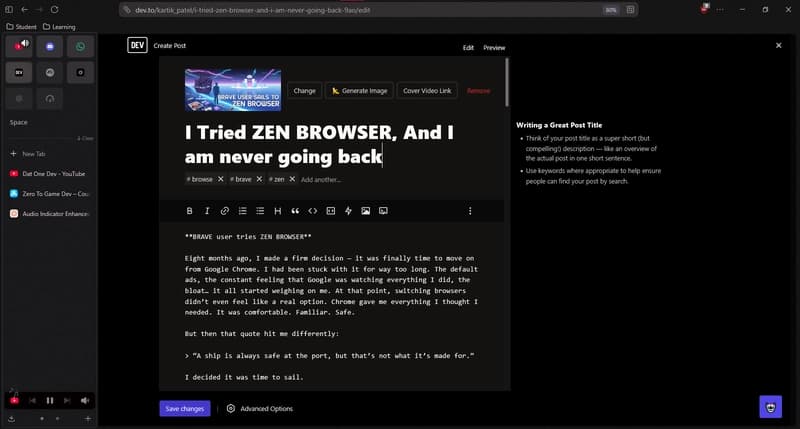Click the last toolbar icon after the image icon

[x=383, y=211]
